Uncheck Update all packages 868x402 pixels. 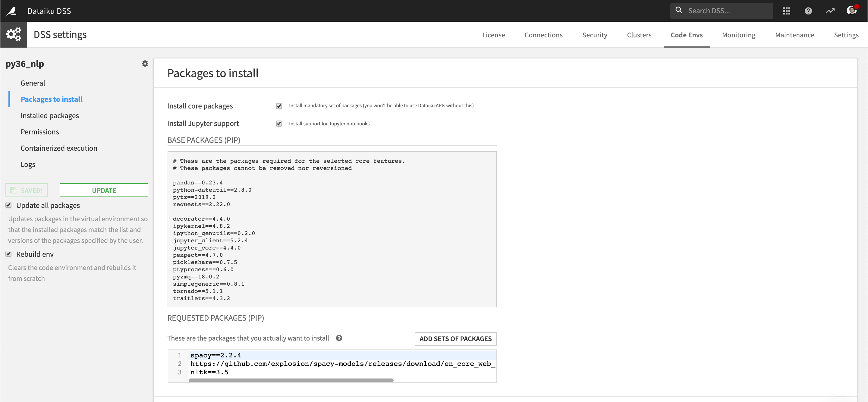(9, 205)
